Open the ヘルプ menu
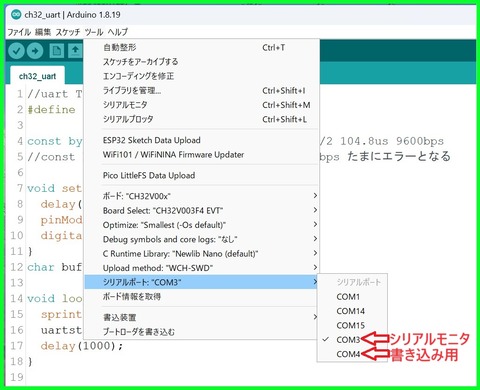Screen dimensions: 480x390 [x=118, y=32]
